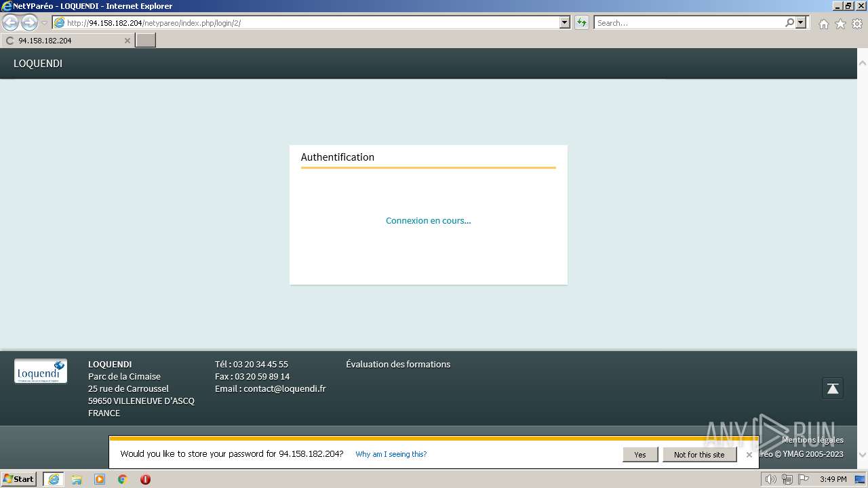The width and height of the screenshot is (868, 488).
Task: Click the address bar URL field
Action: tap(306, 22)
